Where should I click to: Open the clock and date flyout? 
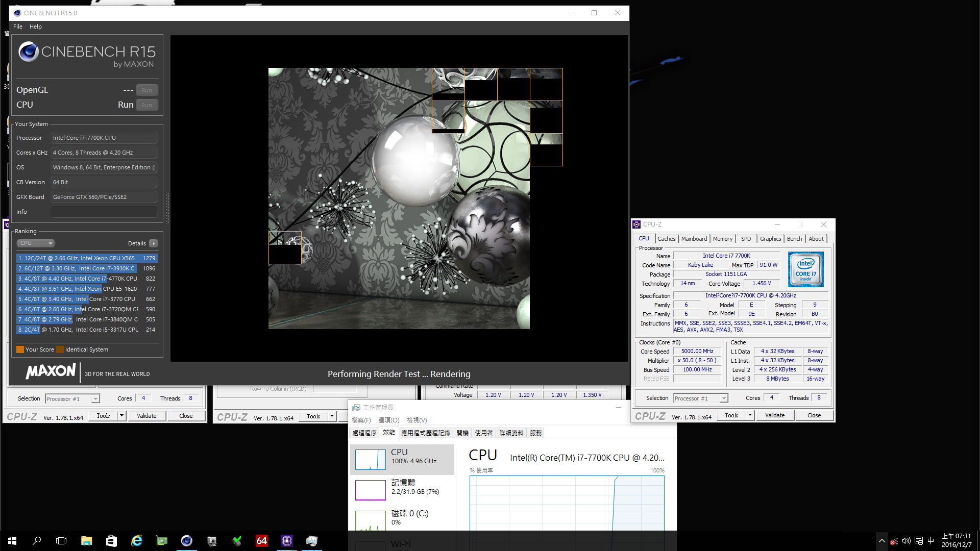(x=957, y=541)
